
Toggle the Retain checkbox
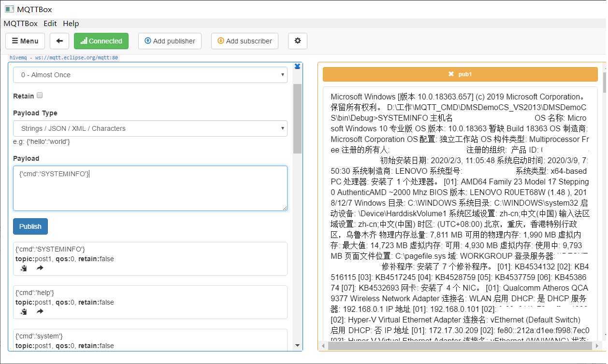coord(40,95)
